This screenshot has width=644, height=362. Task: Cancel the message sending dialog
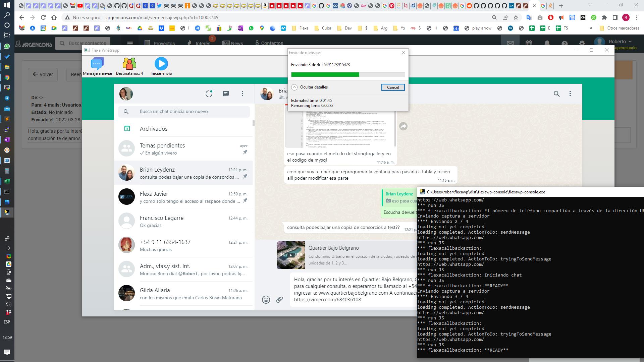point(393,87)
